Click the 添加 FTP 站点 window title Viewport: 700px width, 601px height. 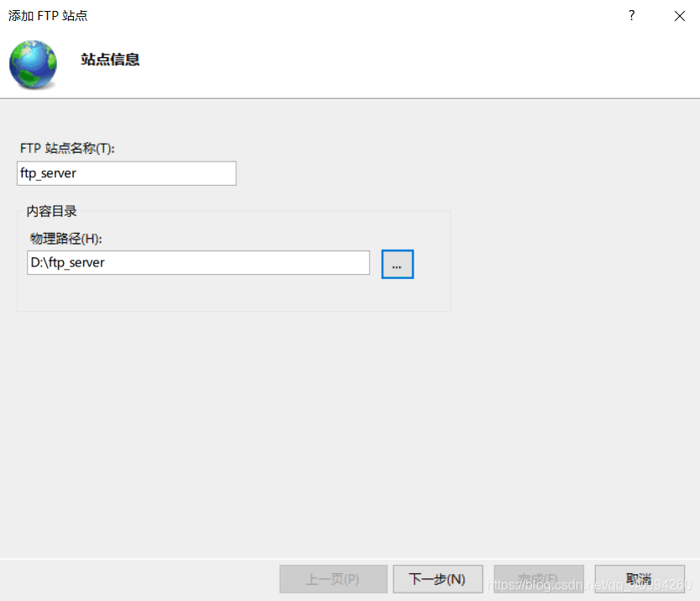coord(48,16)
